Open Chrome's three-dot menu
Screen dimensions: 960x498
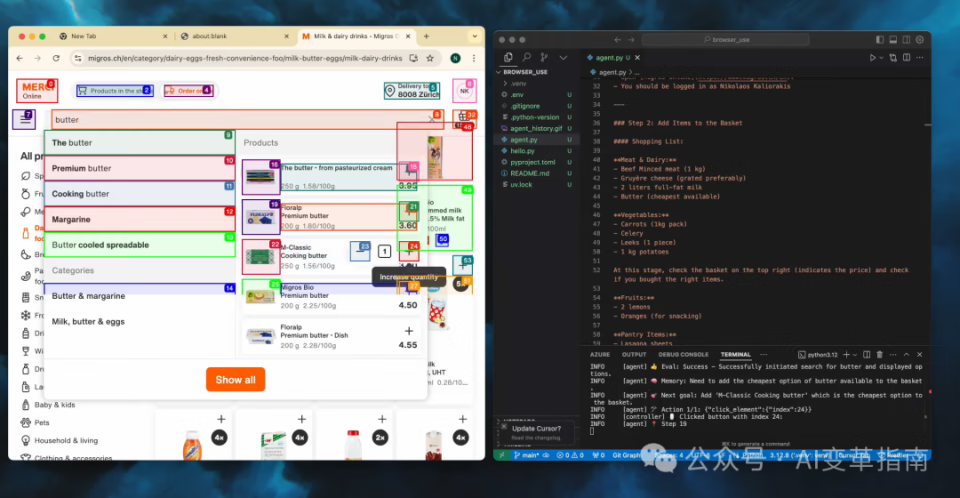click(473, 58)
